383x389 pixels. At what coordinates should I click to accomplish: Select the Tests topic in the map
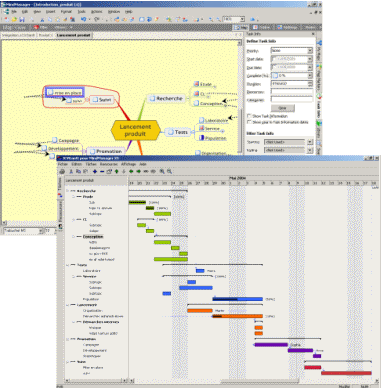pos(178,132)
